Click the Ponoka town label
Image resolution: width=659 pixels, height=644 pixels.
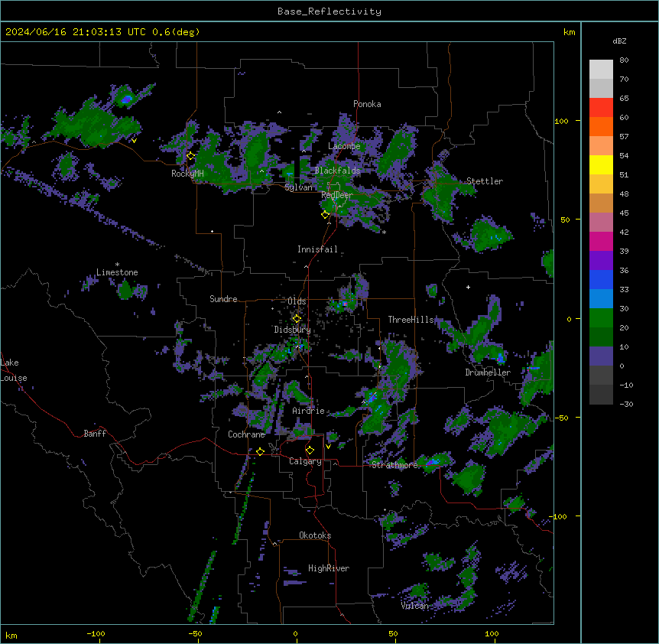pyautogui.click(x=367, y=104)
